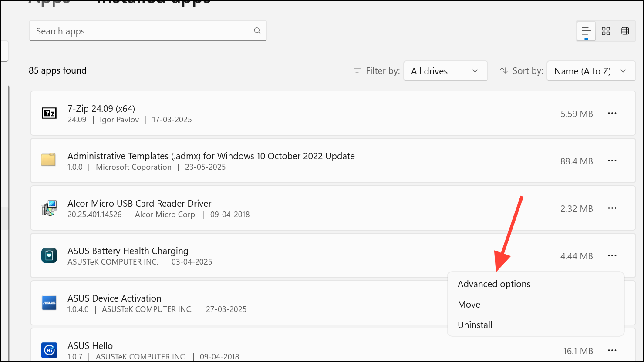
Task: Select Uninstall from the context menu
Action: coord(475,325)
